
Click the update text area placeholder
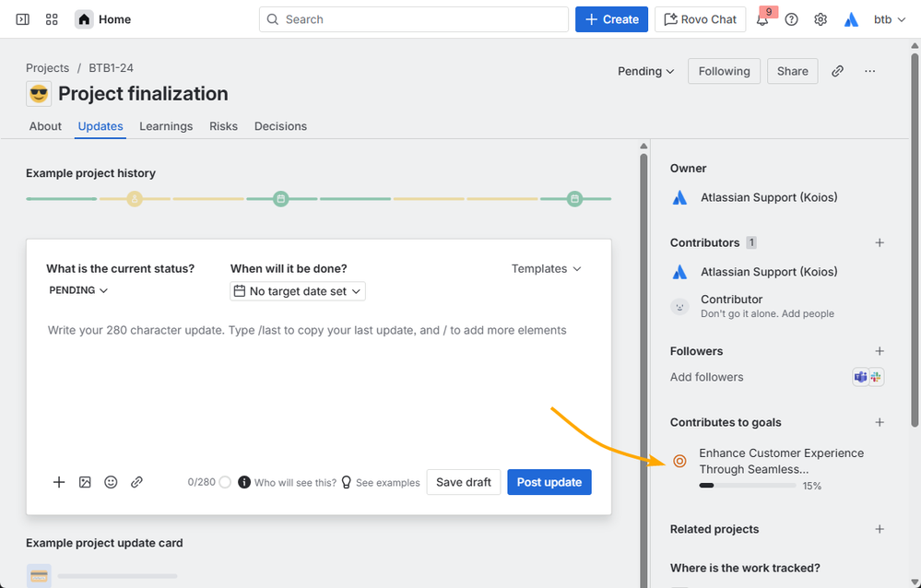coord(307,330)
